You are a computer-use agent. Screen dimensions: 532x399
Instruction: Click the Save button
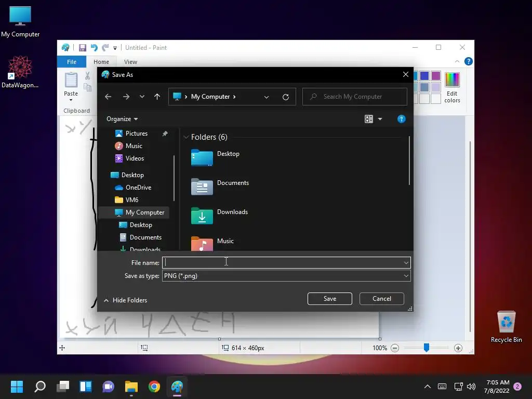(x=330, y=299)
